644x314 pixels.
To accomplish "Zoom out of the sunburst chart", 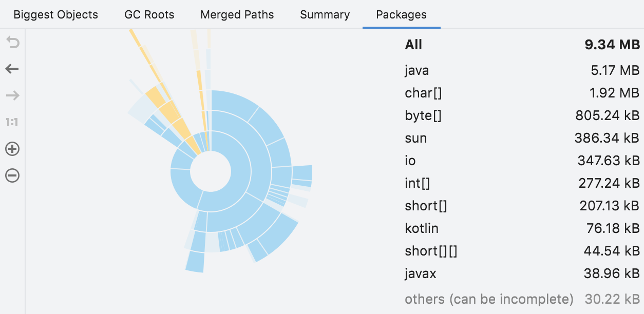I will [12, 175].
